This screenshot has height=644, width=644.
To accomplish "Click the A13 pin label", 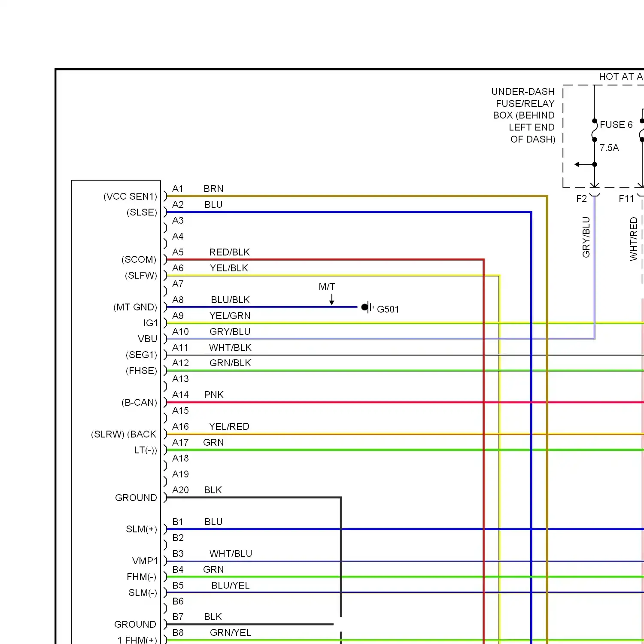I will 180,379.
